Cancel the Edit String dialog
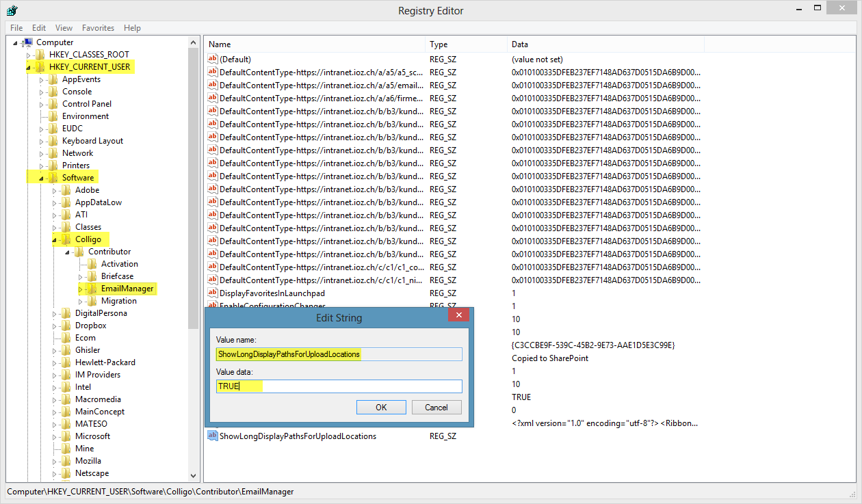The image size is (862, 504). 436,407
